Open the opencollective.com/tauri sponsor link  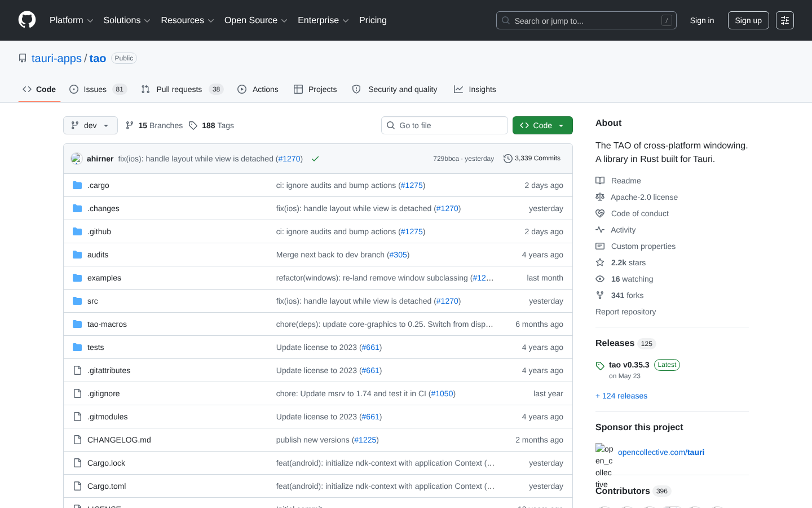click(661, 452)
